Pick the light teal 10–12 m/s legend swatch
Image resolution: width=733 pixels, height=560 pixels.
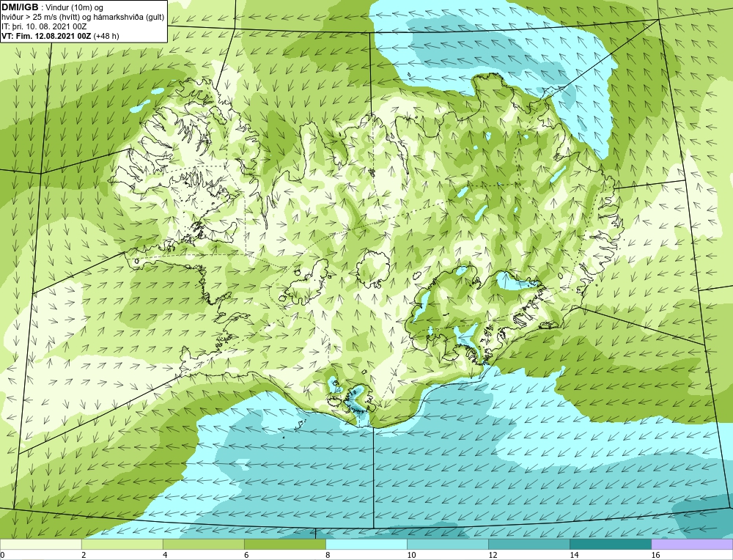point(447,544)
